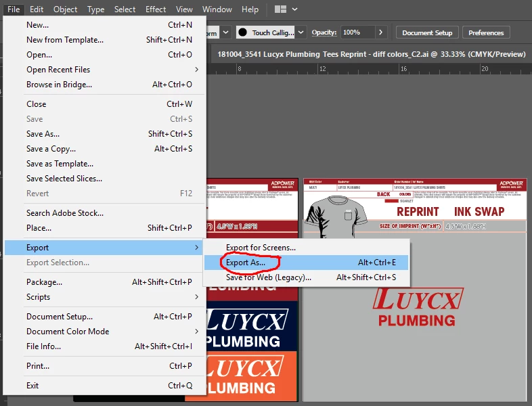Click the Opacity label link
Viewport: 532px width, 406px height.
pyautogui.click(x=324, y=32)
